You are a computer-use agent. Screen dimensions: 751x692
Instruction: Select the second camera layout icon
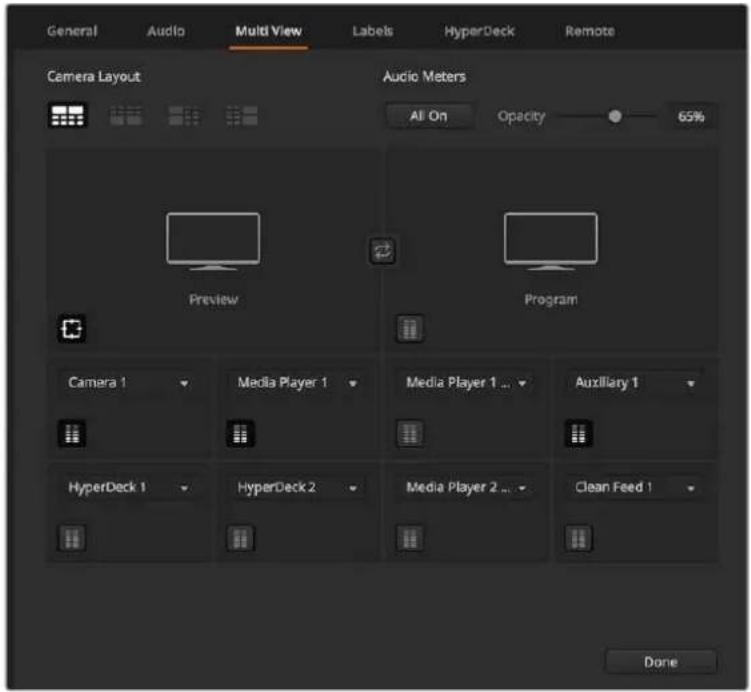[x=126, y=115]
